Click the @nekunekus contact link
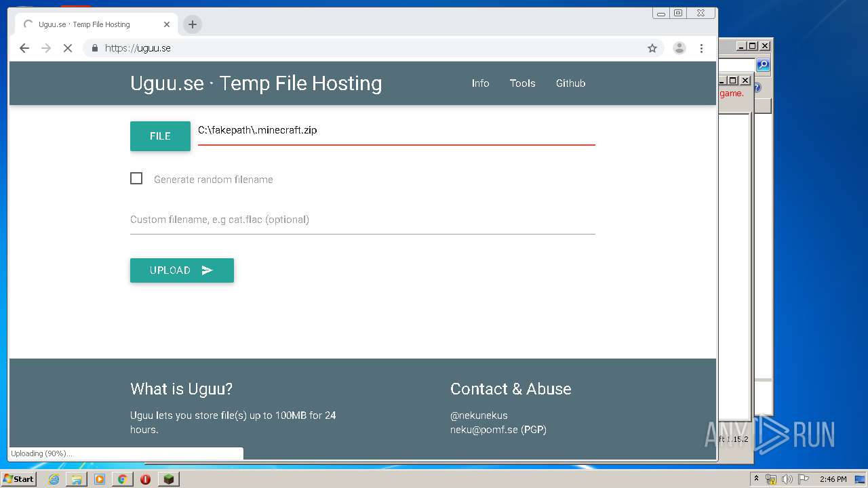868x488 pixels. (479, 415)
